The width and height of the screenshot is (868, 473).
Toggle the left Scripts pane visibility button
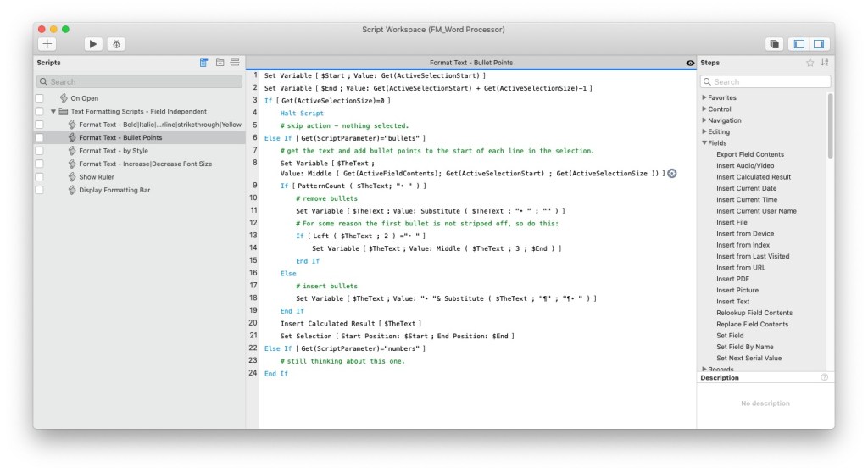(x=798, y=43)
